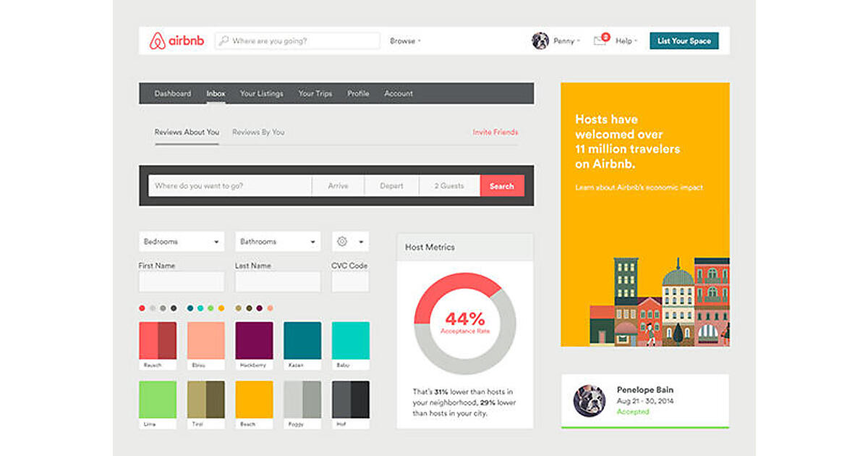Go to the Dashboard tab
Image resolution: width=868 pixels, height=456 pixels.
[x=173, y=93]
